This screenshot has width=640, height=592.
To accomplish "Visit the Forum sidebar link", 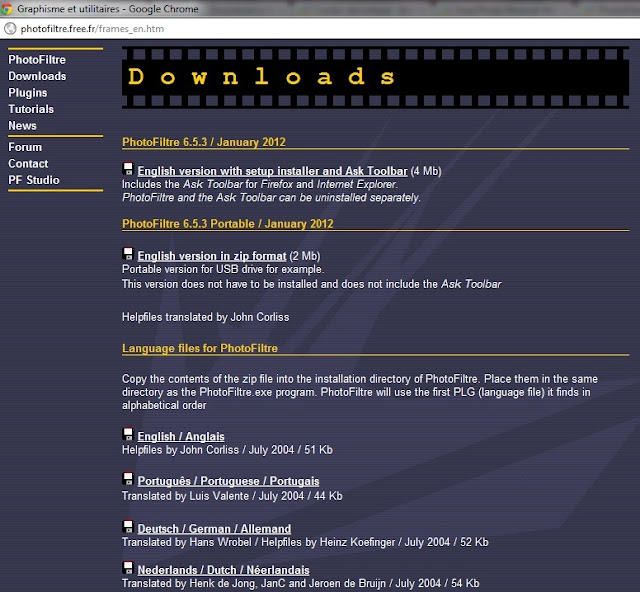I will (25, 147).
